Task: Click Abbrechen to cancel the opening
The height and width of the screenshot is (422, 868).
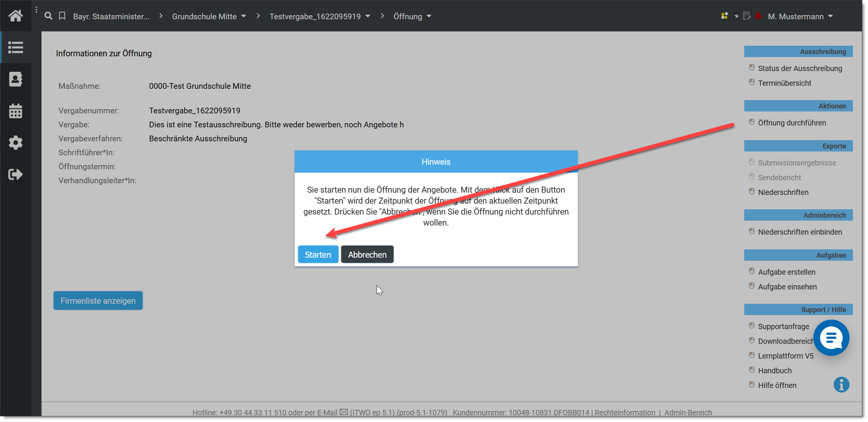Action: pos(367,255)
